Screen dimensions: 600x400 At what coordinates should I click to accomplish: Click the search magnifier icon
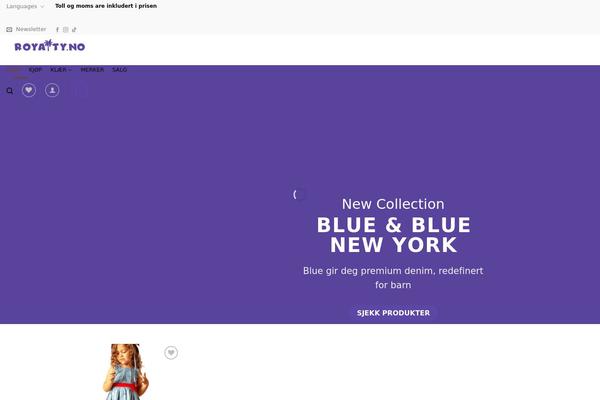click(x=10, y=91)
